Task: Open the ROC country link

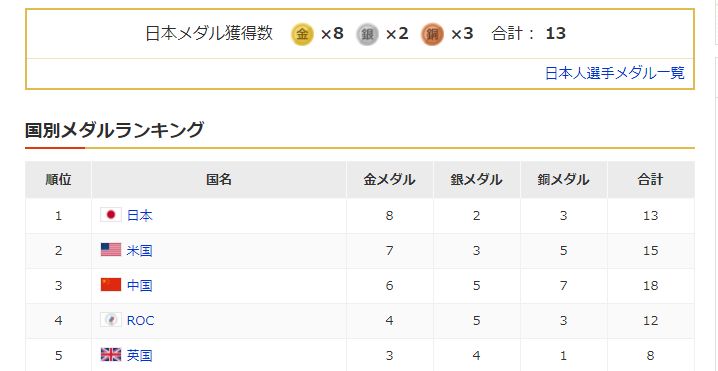Action: (x=140, y=321)
